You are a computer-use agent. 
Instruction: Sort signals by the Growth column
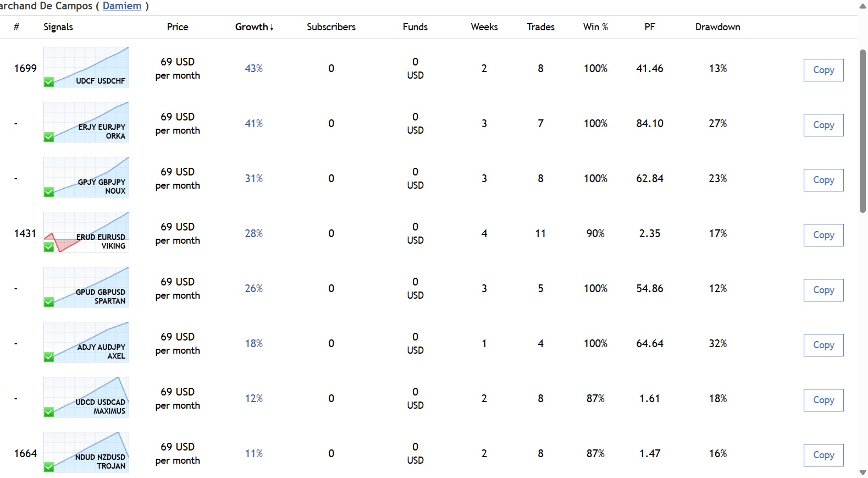254,27
